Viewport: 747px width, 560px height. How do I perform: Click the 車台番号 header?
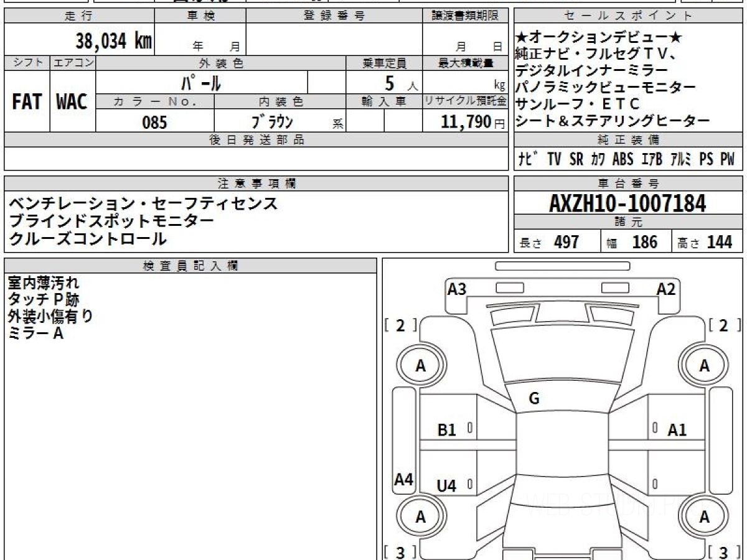pyautogui.click(x=629, y=183)
